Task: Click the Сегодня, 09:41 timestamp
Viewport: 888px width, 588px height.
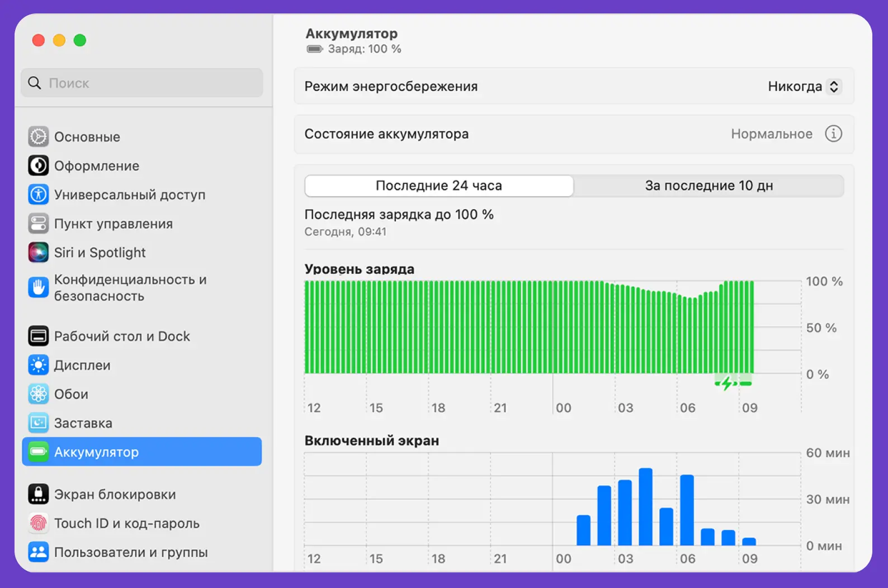Action: (346, 231)
